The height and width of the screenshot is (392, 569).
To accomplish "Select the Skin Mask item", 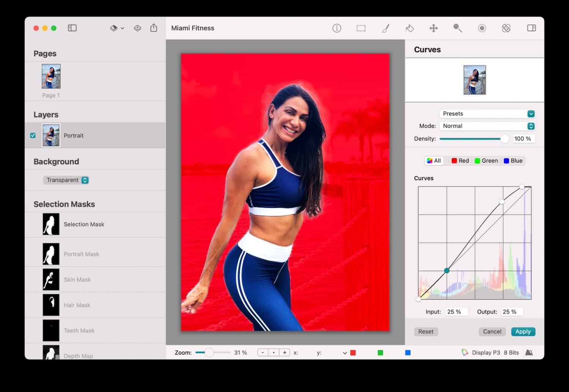I will pyautogui.click(x=77, y=279).
